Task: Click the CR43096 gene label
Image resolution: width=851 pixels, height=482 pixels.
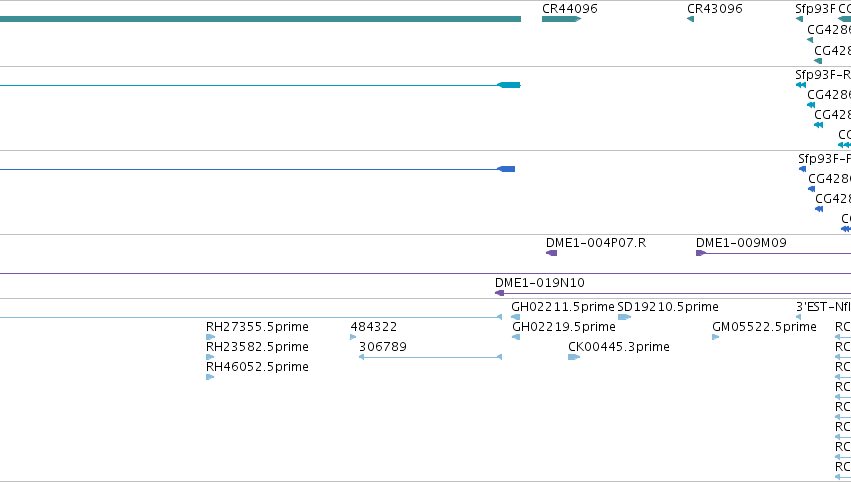Action: pos(715,9)
